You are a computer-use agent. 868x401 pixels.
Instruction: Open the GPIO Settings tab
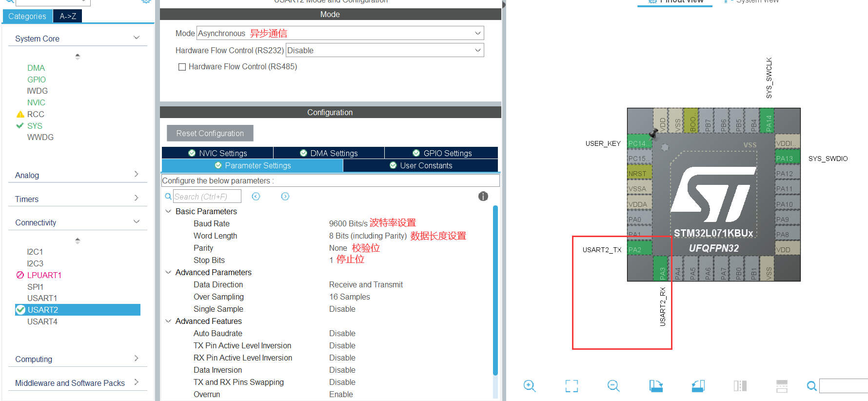[441, 153]
